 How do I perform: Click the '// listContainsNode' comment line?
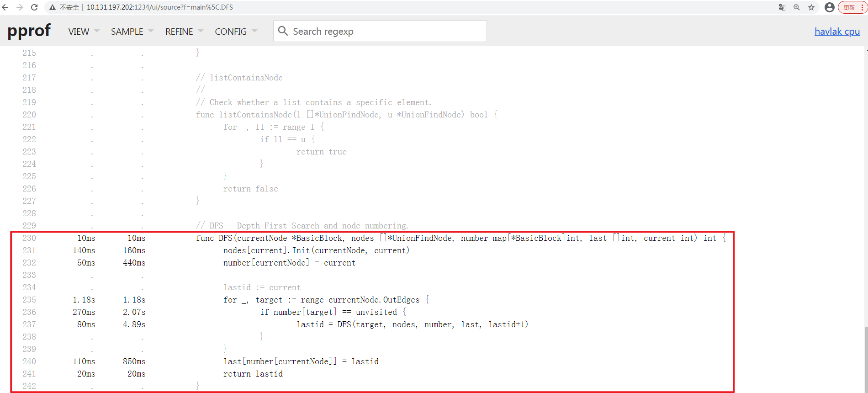(239, 78)
